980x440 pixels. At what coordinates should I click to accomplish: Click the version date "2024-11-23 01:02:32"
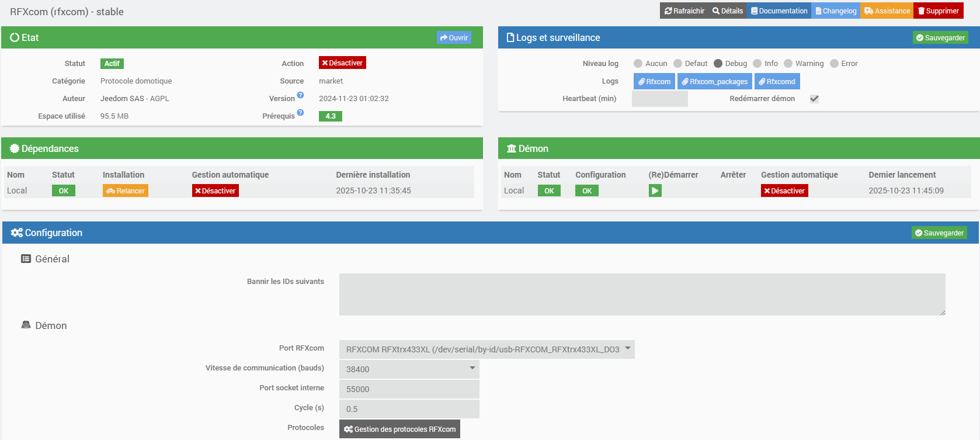click(x=354, y=99)
